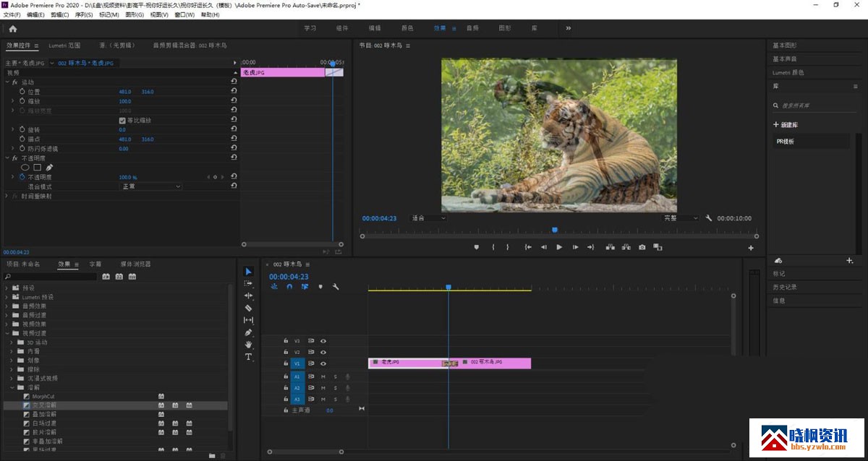Image resolution: width=868 pixels, height=461 pixels.
Task: Select the Hand tool
Action: 249,345
